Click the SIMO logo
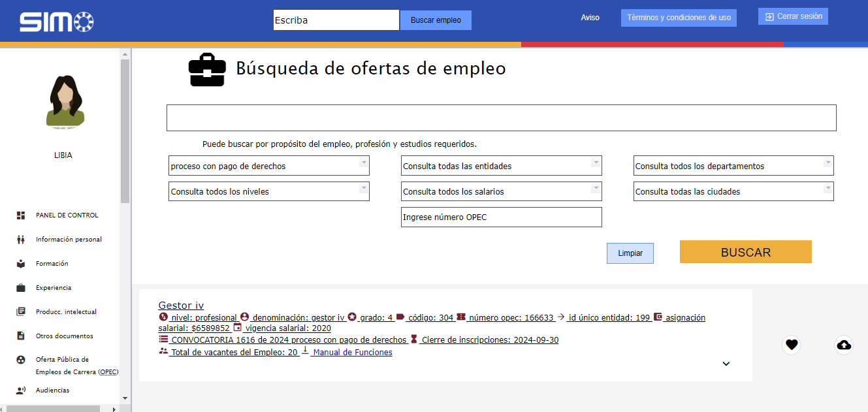The height and width of the screenshot is (412, 868). 57,22
